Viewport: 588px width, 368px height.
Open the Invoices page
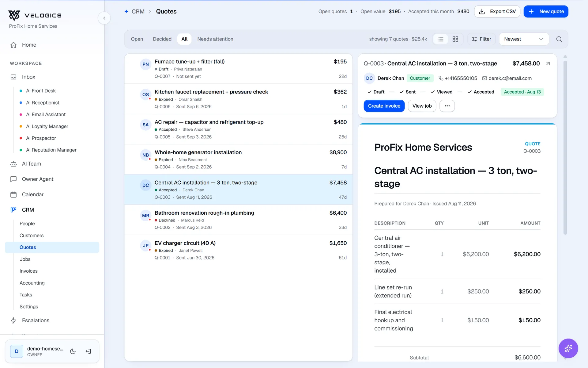point(28,271)
